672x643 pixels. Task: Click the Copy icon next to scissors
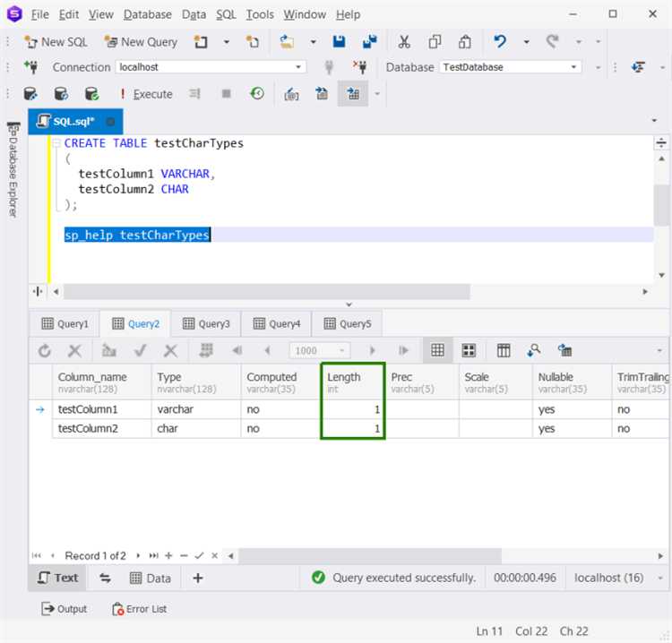(435, 42)
